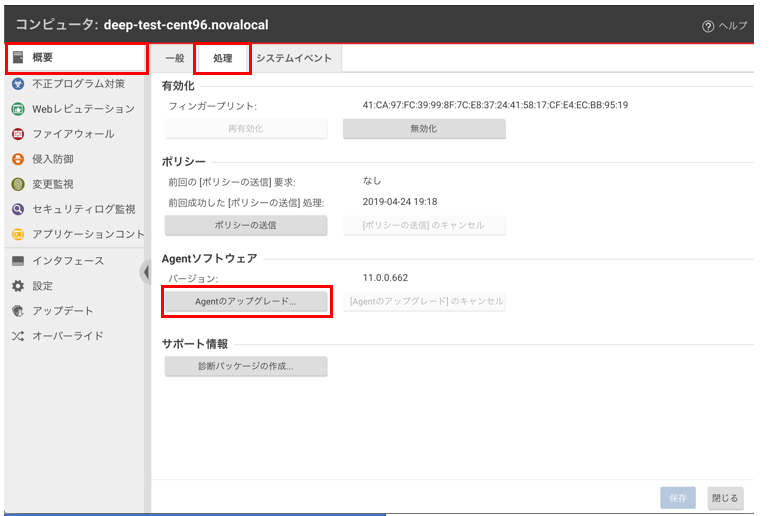778x516 pixels.
Task: Open 不正プログラム対策 anti-malware icon
Action: (x=18, y=84)
